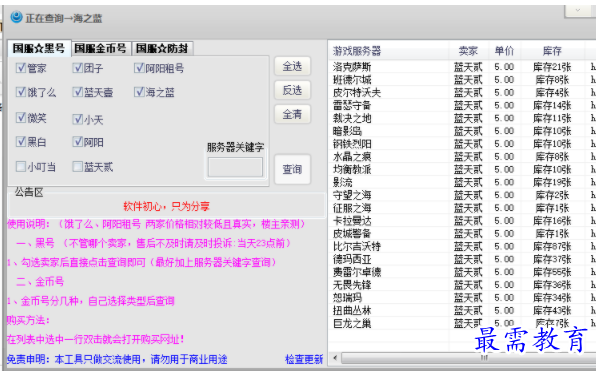Click the app icon in title bar

pos(16,17)
